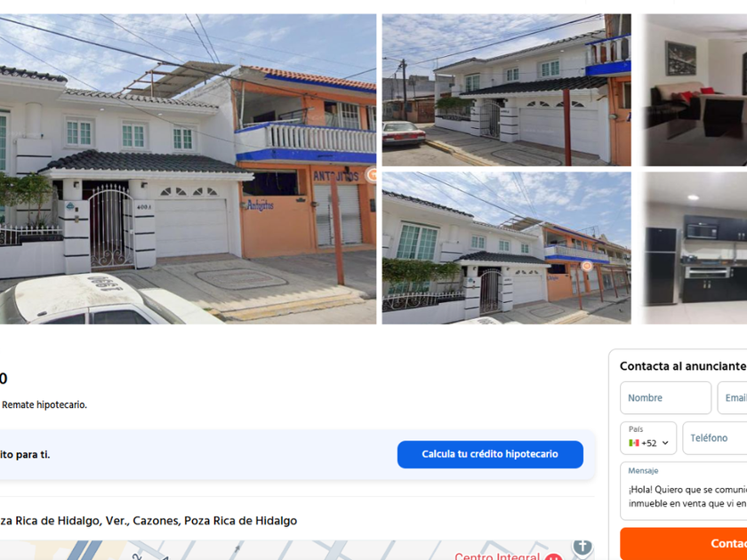
Task: Open the living room interior photo
Action: click(693, 90)
